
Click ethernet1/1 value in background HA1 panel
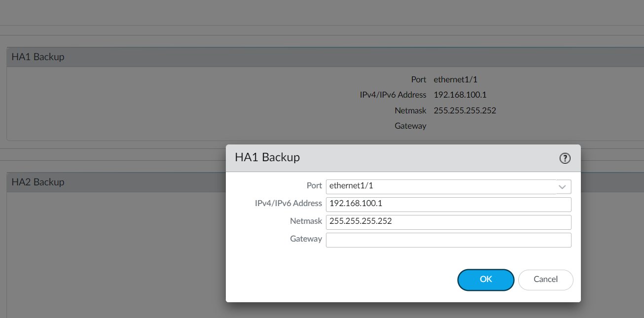[456, 79]
